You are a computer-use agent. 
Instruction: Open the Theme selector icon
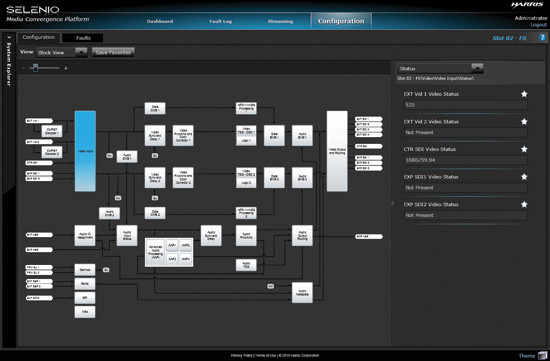(x=542, y=355)
